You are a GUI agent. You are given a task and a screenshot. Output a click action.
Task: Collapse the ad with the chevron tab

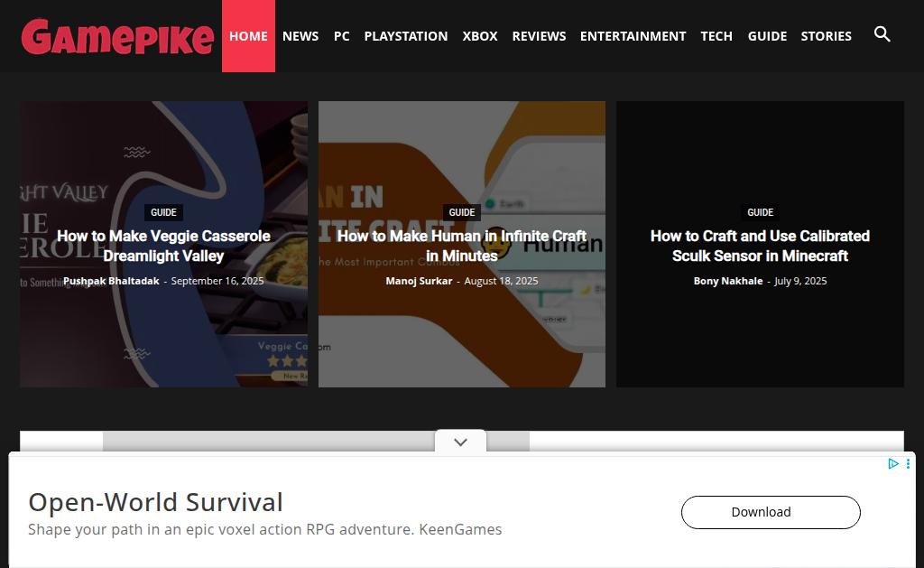click(461, 442)
